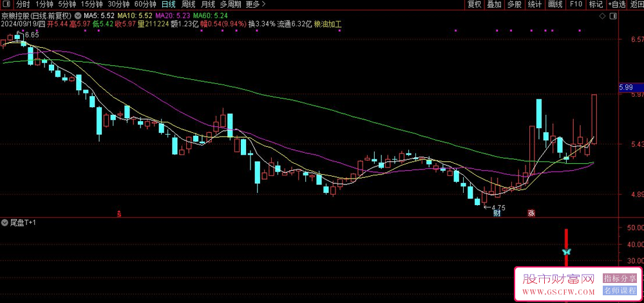This screenshot has height=303, width=644.
Task: Click the diamond marker icon above price axis
Action: click(602, 16)
